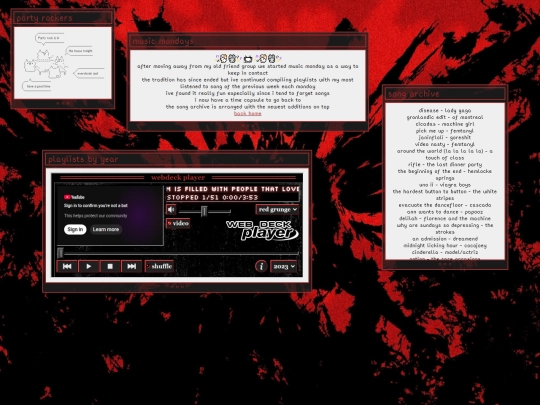Screen dimensions: 540x405
Task: Click 'midnight licking hour - cocojoey' entry
Action: pyautogui.click(x=445, y=246)
